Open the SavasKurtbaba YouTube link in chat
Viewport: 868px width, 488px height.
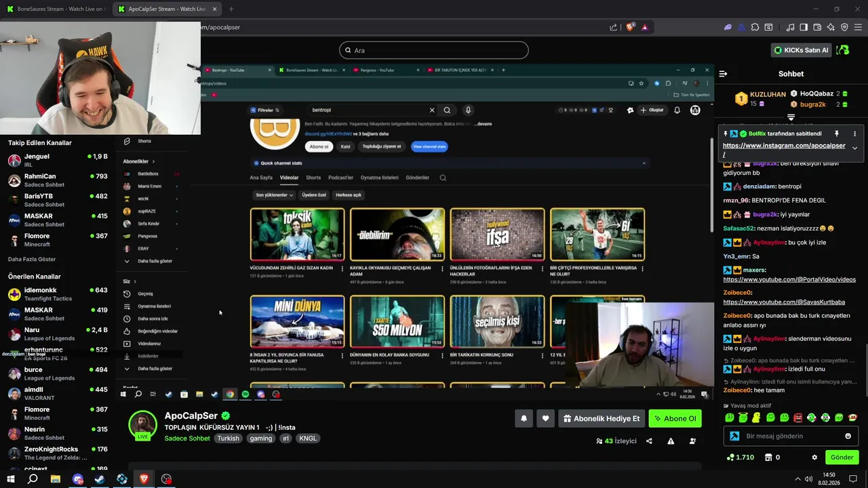(784, 302)
